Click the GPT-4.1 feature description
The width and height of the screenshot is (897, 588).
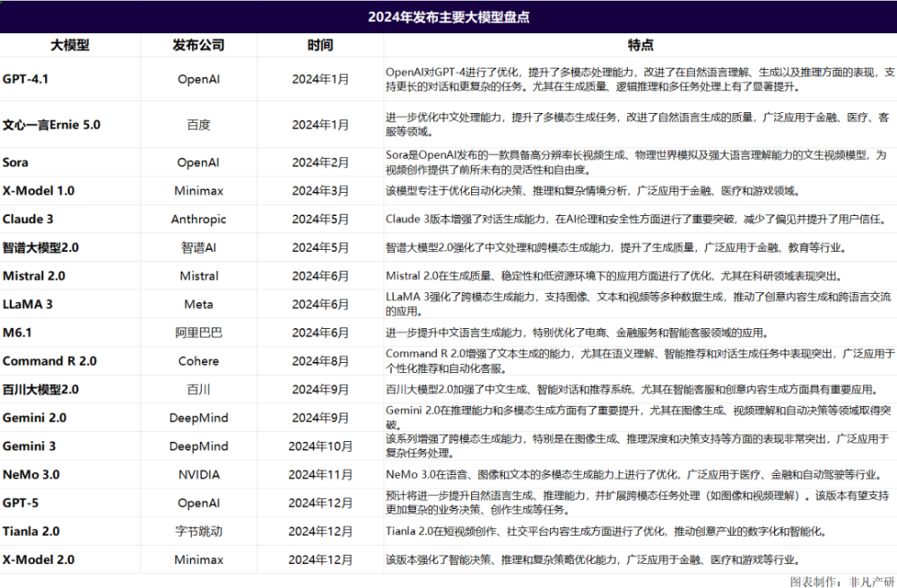[x=640, y=80]
